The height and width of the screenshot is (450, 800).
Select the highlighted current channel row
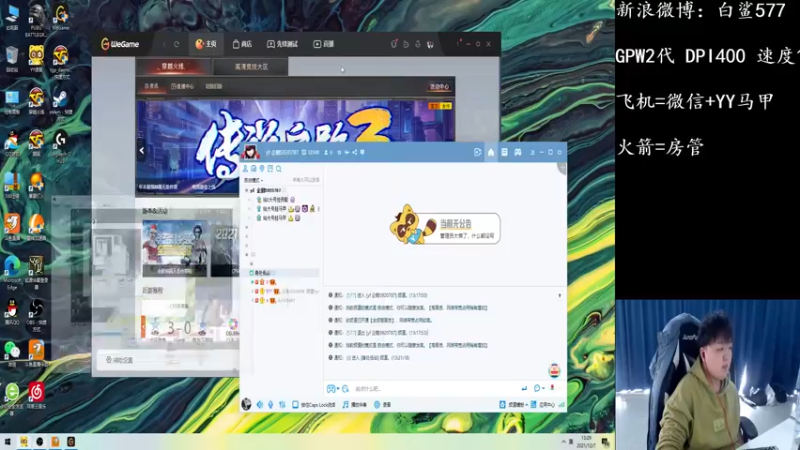(x=283, y=273)
